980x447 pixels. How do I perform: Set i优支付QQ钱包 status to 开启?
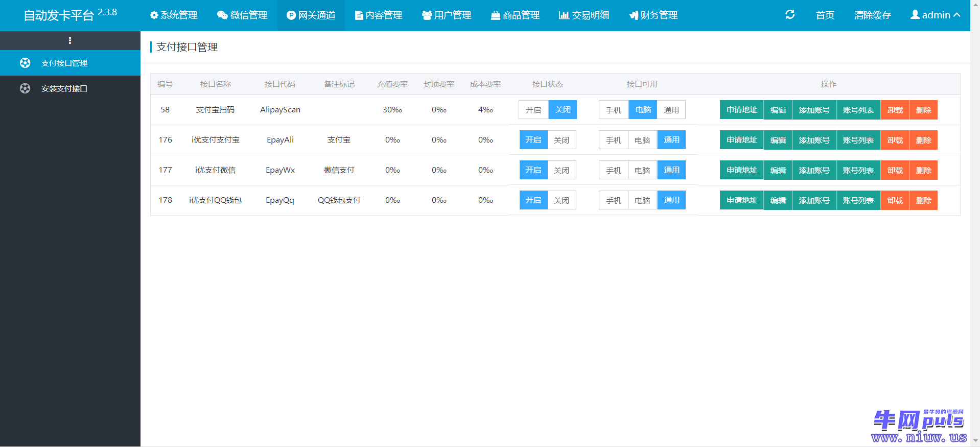coord(533,200)
